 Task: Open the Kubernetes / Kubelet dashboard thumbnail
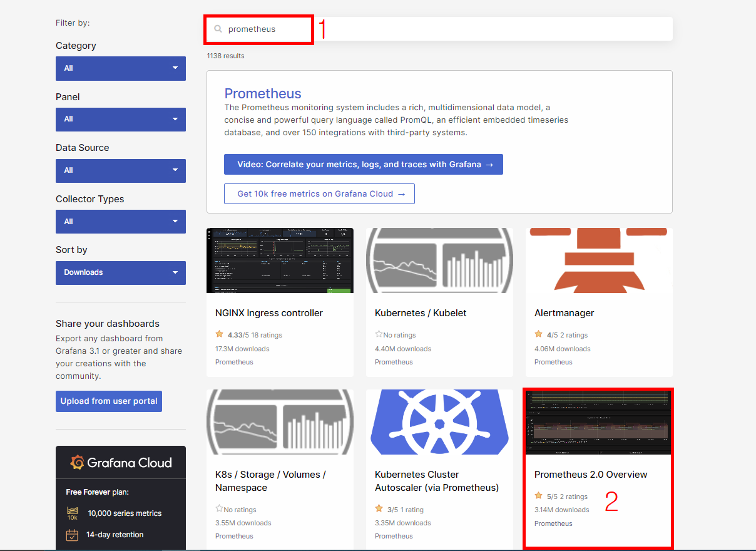[439, 260]
